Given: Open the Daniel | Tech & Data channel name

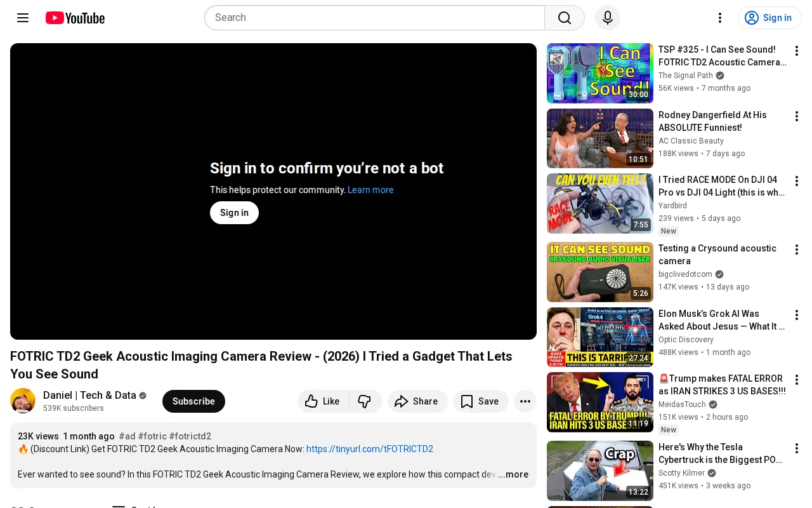Looking at the screenshot, I should pos(89,395).
